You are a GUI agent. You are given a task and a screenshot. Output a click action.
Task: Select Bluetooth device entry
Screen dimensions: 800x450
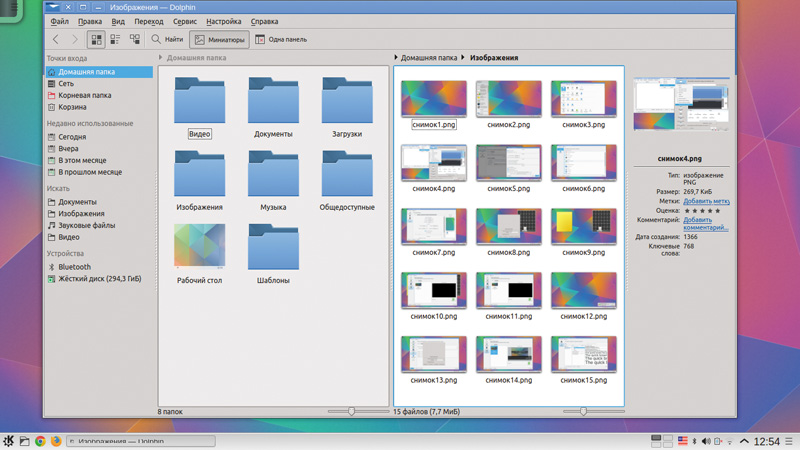99,267
